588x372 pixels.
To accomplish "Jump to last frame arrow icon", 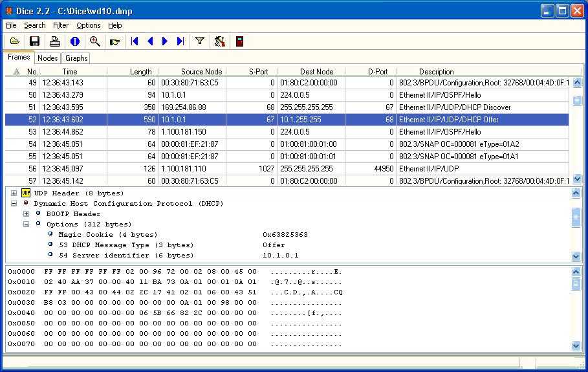I will [x=180, y=41].
